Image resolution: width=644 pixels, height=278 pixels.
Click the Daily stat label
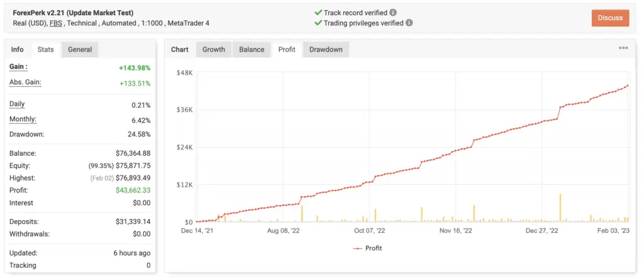tap(18, 104)
